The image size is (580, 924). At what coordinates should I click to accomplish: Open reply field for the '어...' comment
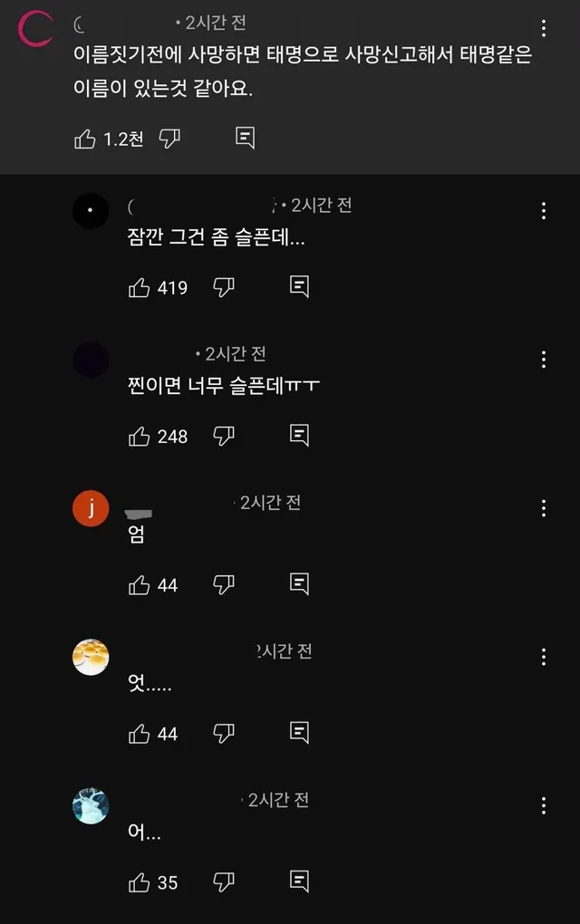pyautogui.click(x=300, y=882)
